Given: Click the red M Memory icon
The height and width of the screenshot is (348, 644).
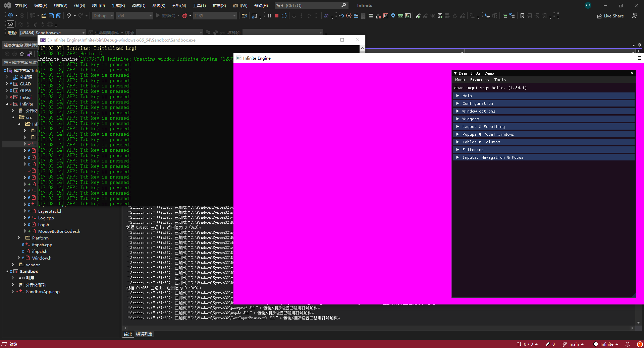Looking at the screenshot, I should (x=386, y=16).
